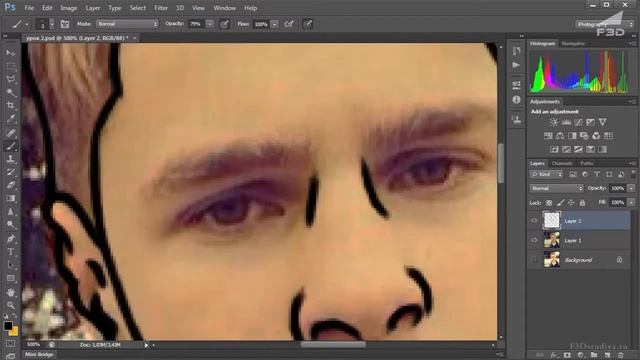Viewport: 640px width, 360px height.
Task: Select the Quick Selection tool
Action: coord(11,93)
